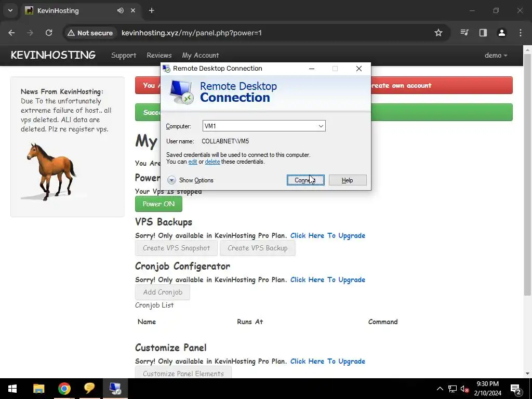532x399 pixels.
Task: Open a new browser tab
Action: coord(152,10)
